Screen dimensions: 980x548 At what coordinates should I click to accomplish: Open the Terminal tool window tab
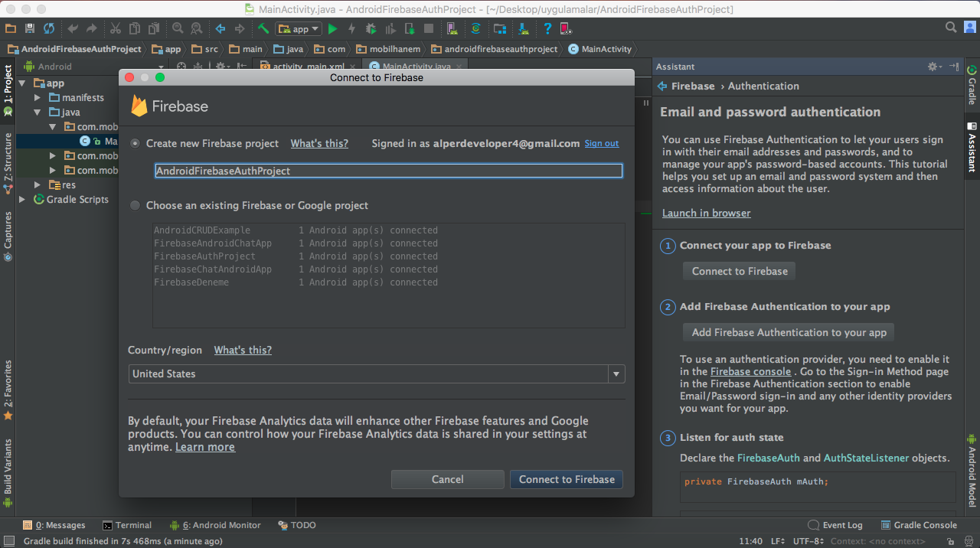[127, 525]
